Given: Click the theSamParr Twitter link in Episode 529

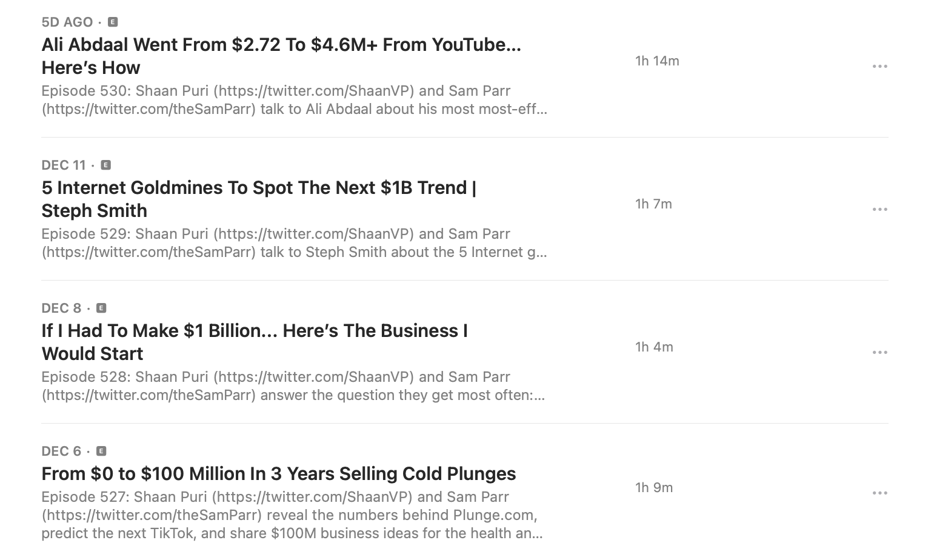Looking at the screenshot, I should point(147,252).
